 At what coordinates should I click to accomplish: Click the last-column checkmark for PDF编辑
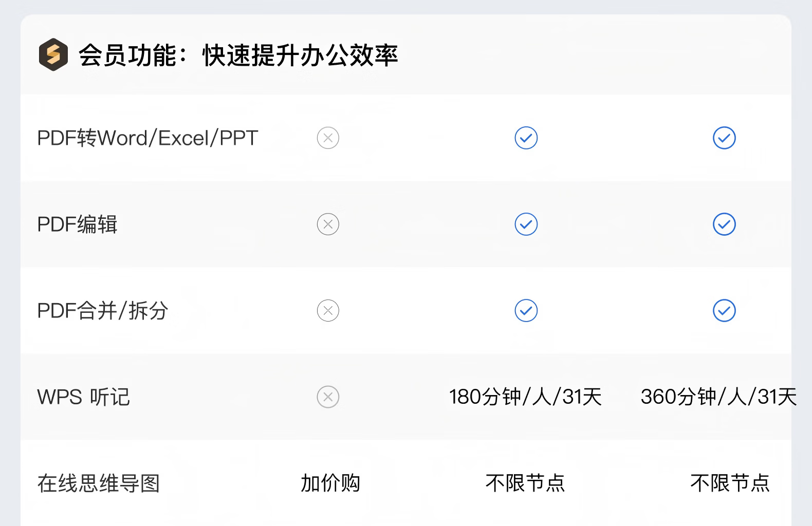click(724, 224)
